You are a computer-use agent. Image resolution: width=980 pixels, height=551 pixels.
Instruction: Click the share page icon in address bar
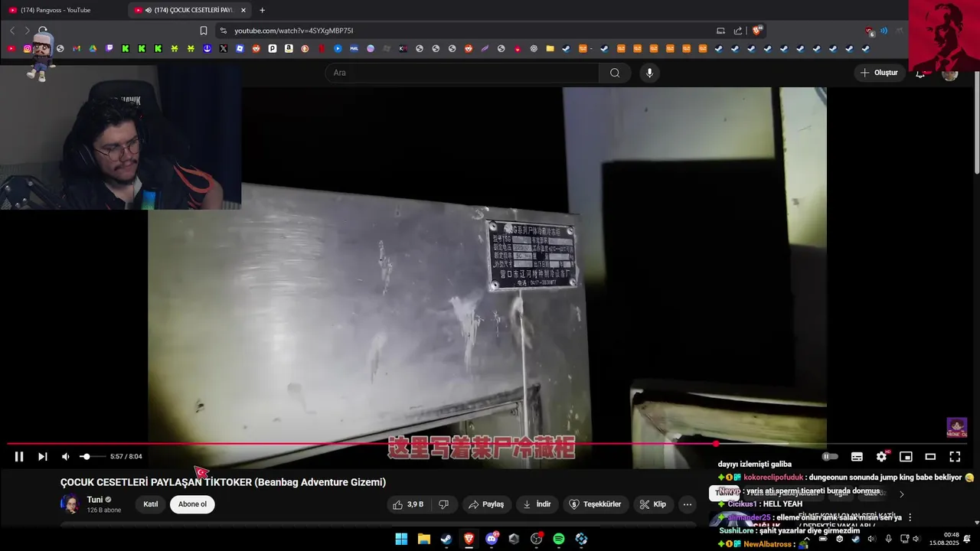(738, 31)
